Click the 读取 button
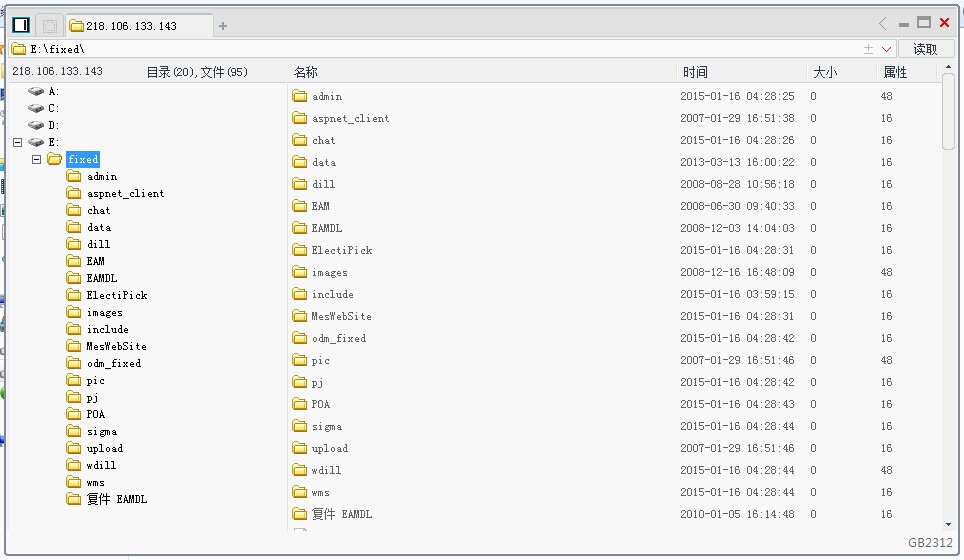The width and height of the screenshot is (964, 560). click(x=925, y=49)
